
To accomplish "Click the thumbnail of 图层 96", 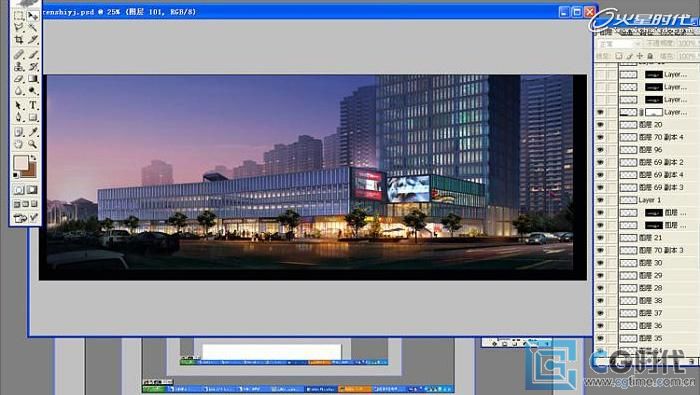I will (x=628, y=150).
